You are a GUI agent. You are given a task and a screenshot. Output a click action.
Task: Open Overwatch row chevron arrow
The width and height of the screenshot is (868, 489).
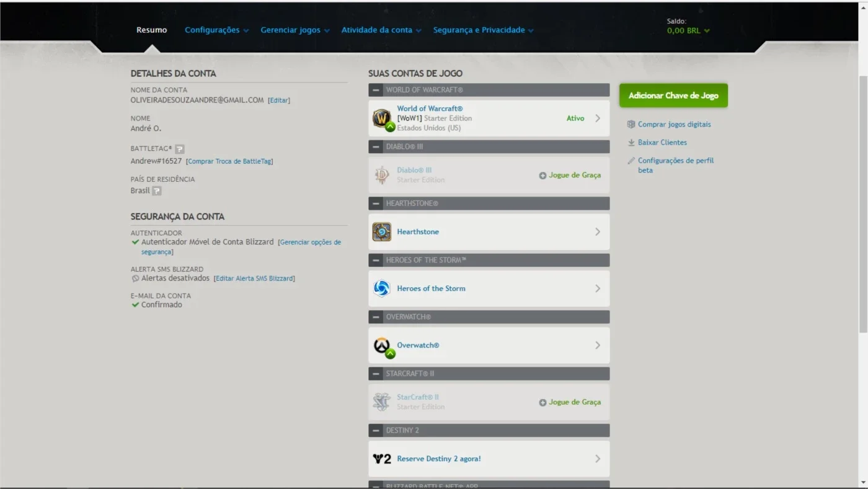click(x=598, y=346)
